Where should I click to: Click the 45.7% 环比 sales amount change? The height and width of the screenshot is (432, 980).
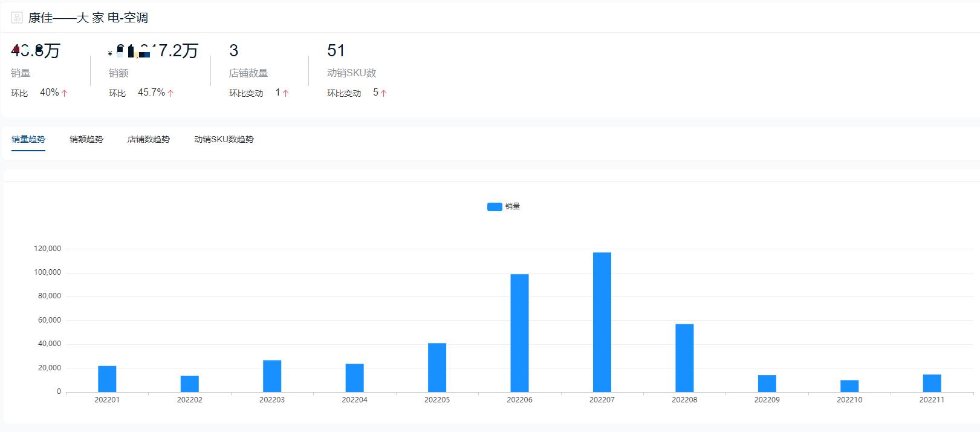pyautogui.click(x=151, y=93)
